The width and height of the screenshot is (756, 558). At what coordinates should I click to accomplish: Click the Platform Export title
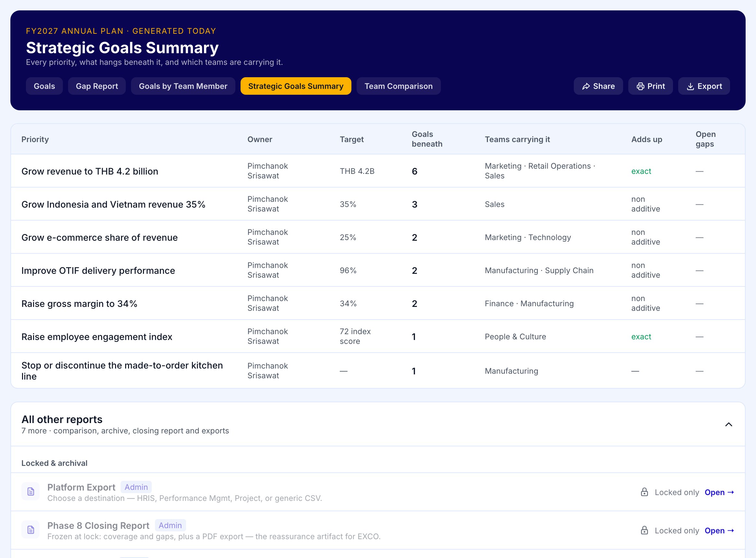tap(81, 487)
